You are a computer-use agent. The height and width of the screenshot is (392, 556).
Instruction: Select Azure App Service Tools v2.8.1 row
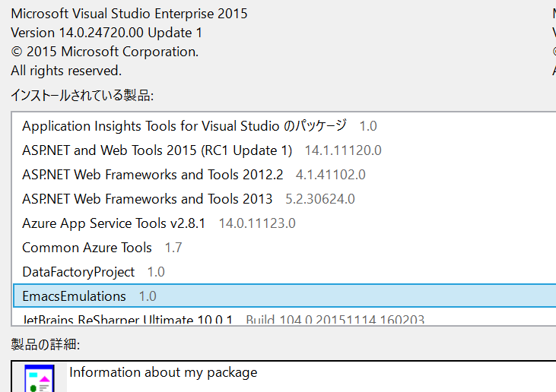pyautogui.click(x=284, y=223)
